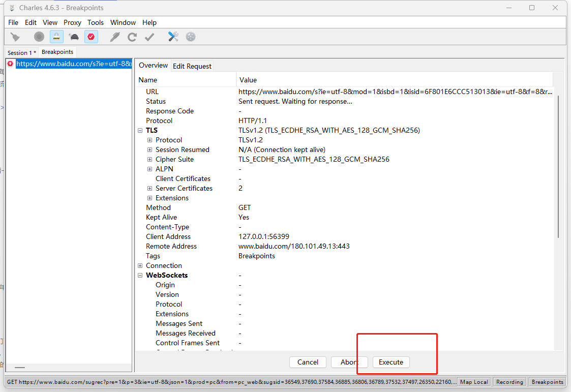Expand the TLS Protocol row

[x=149, y=140]
